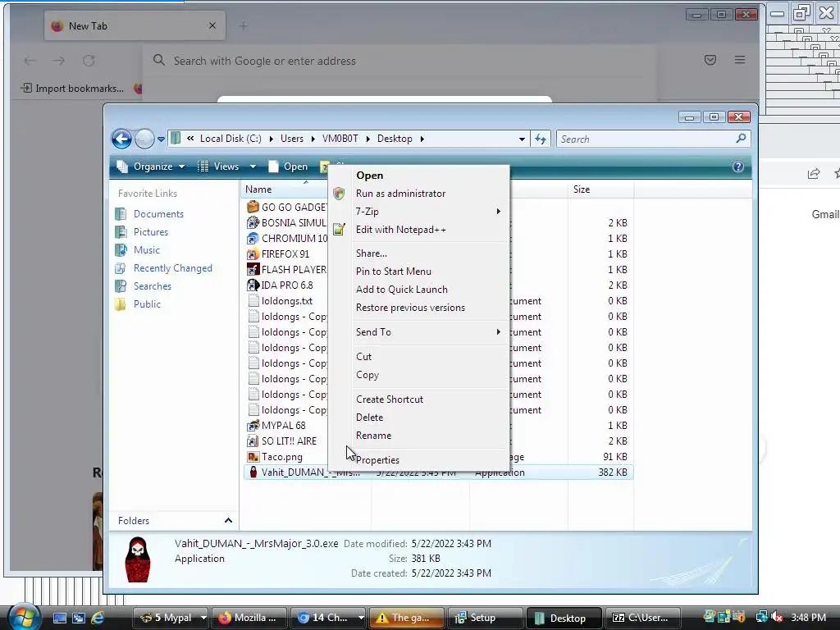Select CHROMIUM shortcut icon
Screen dimensions: 840x630
(253, 238)
